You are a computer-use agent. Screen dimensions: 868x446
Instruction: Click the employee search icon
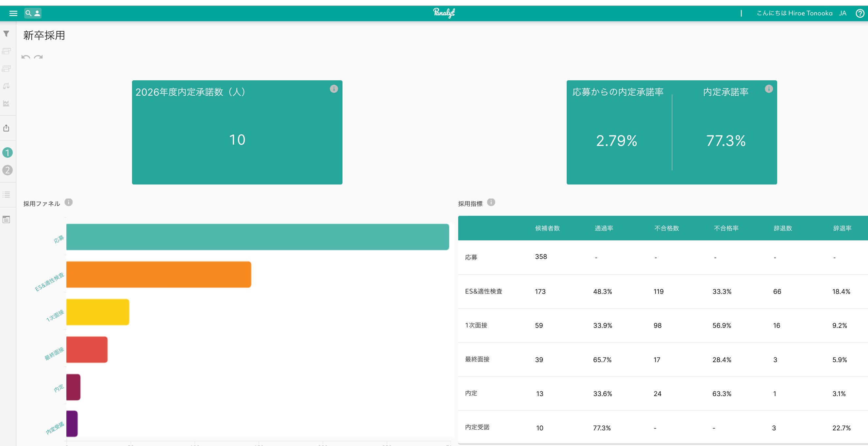33,13
